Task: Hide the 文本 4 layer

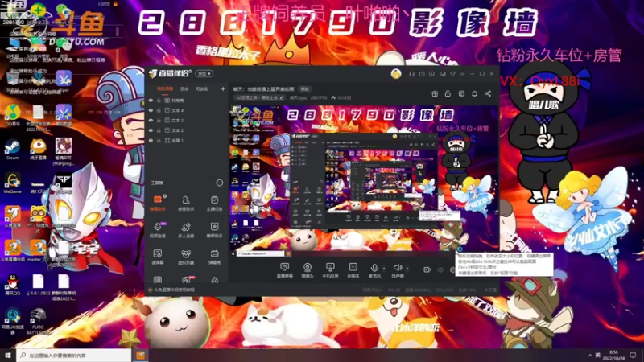Action: (x=151, y=110)
